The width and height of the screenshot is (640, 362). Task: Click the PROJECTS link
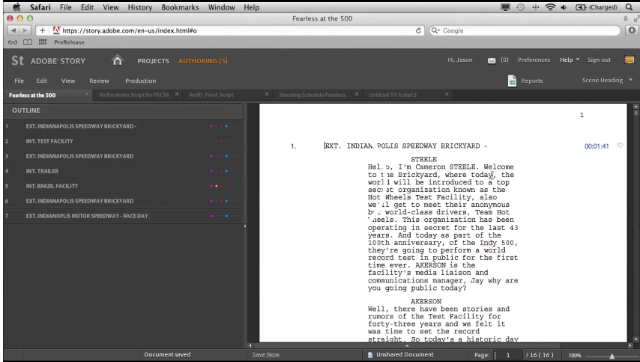153,61
